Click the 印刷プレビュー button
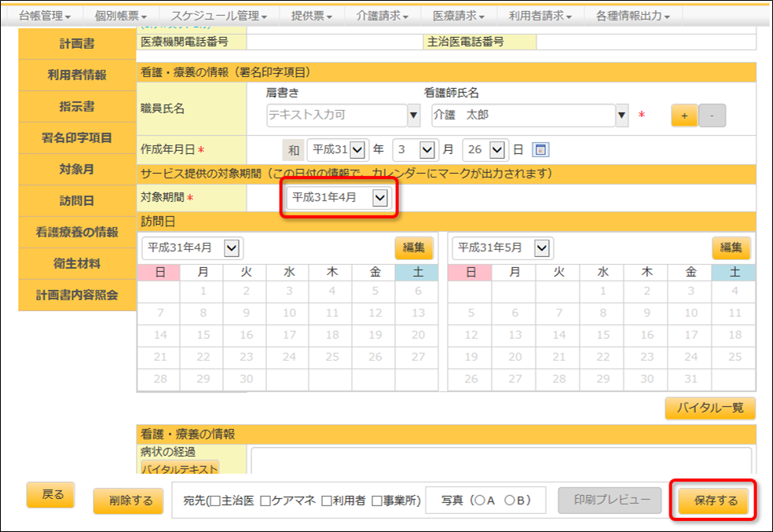The image size is (773, 532). pyautogui.click(x=610, y=501)
